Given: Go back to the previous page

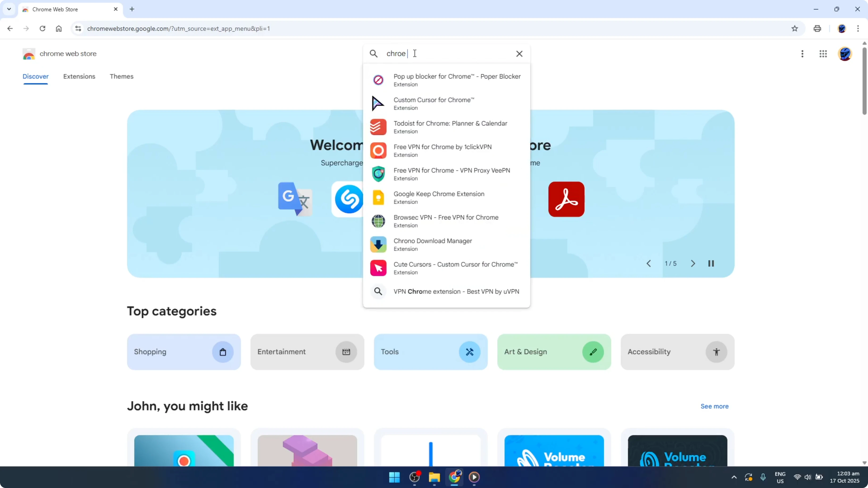Looking at the screenshot, I should pos(10,28).
